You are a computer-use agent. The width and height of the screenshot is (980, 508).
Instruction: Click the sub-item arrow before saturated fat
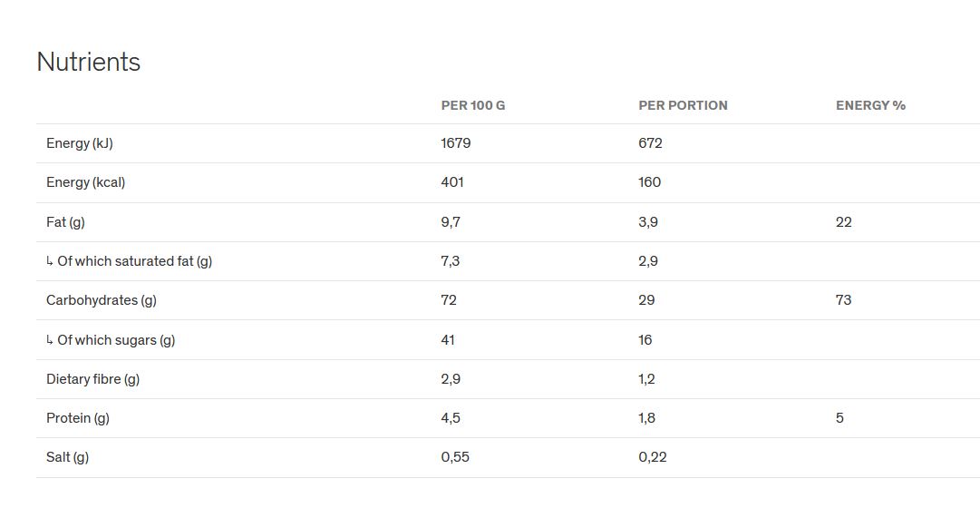[x=50, y=261]
